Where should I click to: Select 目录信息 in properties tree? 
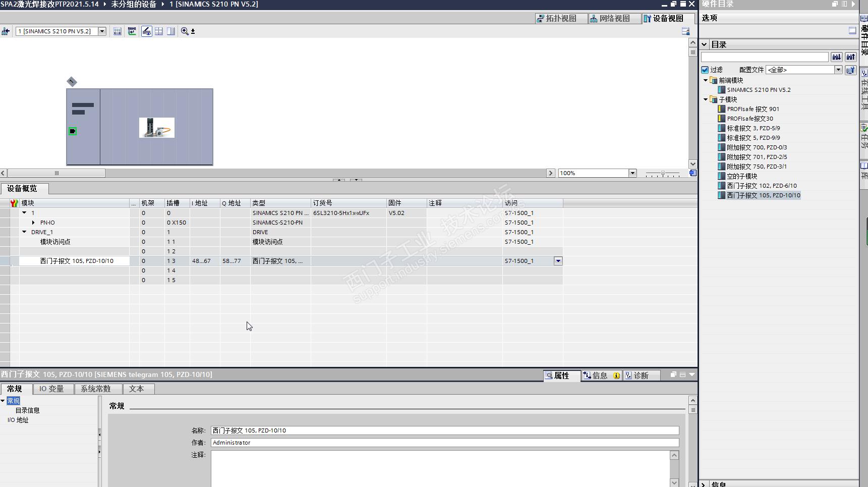tap(27, 410)
